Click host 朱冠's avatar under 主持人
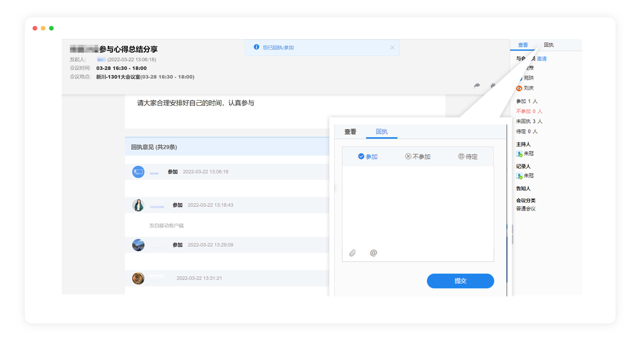 point(519,154)
